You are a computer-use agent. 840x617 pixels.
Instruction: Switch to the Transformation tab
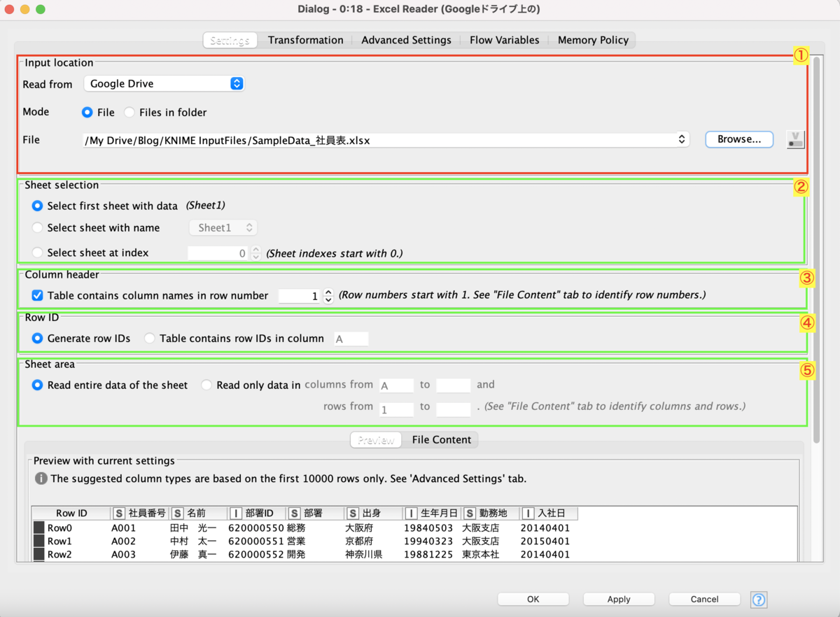[305, 40]
